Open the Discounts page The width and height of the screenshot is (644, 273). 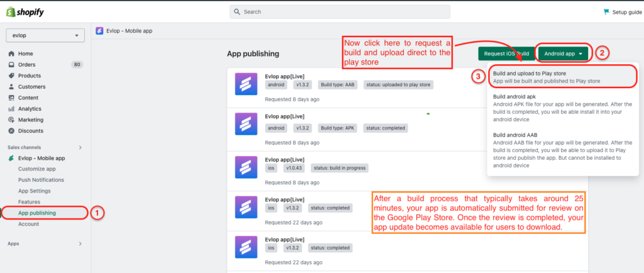(x=31, y=131)
